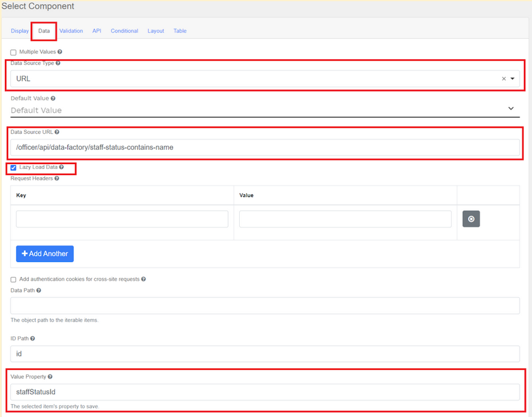Clear the URL data source selection

504,79
